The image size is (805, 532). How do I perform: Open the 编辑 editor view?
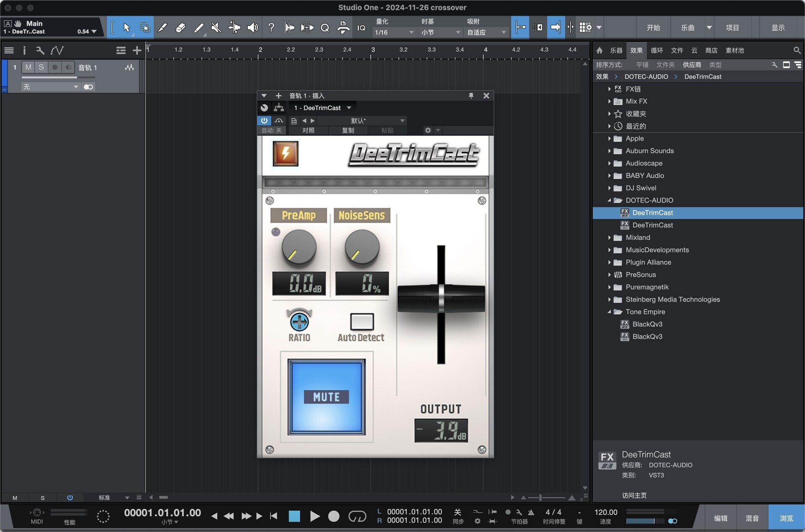pos(720,518)
